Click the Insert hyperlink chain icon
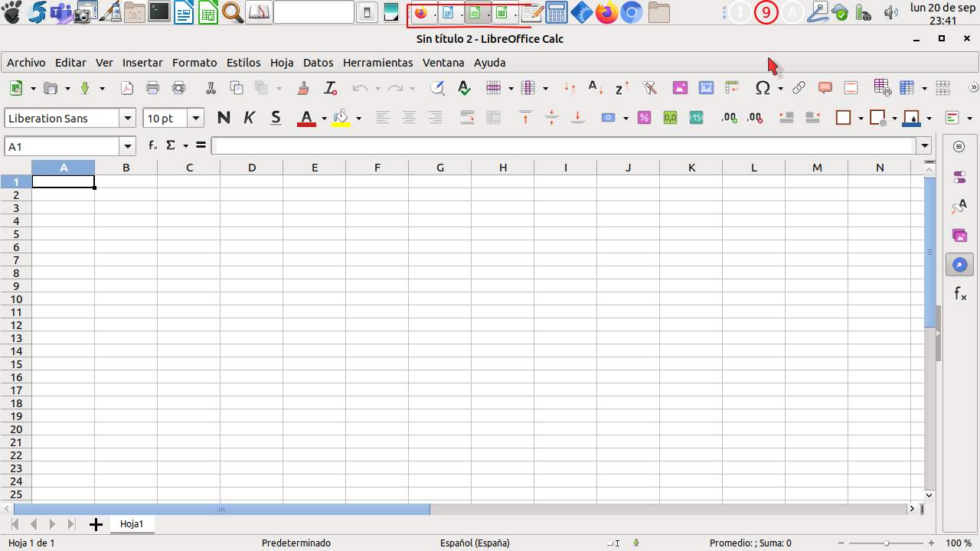Screen dimensions: 980x551 point(799,88)
